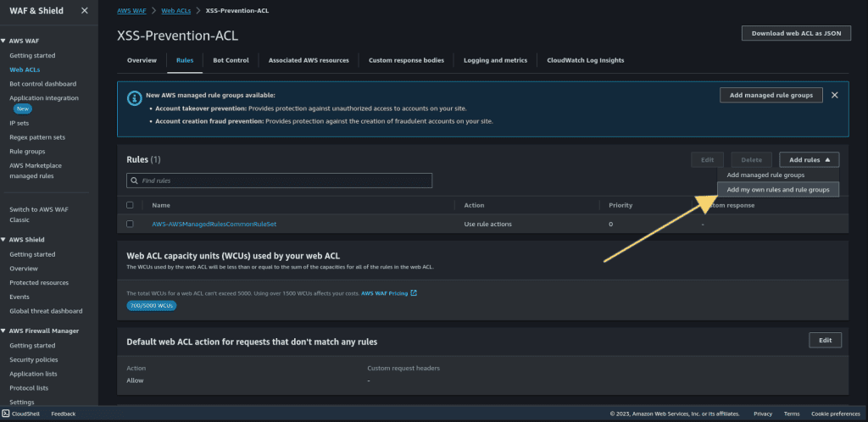The height and width of the screenshot is (422, 868).
Task: Dismiss the managed rule groups banner
Action: click(x=835, y=95)
